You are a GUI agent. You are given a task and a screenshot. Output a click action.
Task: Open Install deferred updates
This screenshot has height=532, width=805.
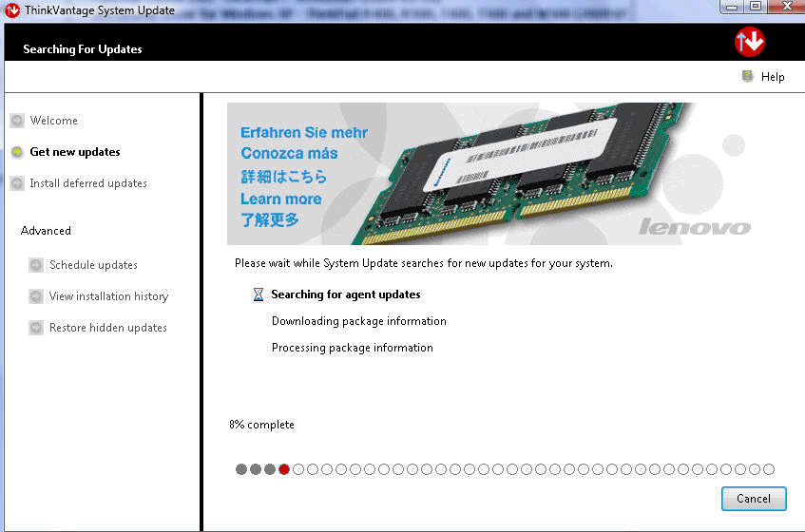pos(88,183)
